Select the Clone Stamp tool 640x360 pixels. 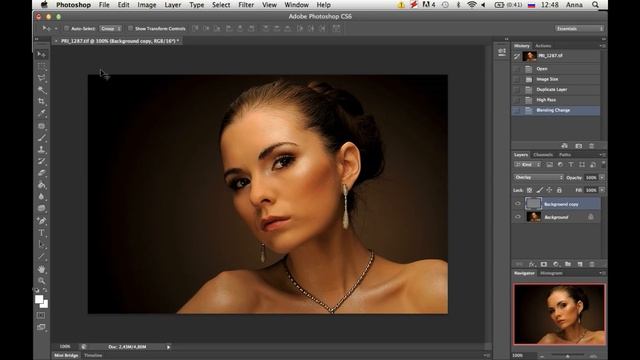(x=41, y=149)
